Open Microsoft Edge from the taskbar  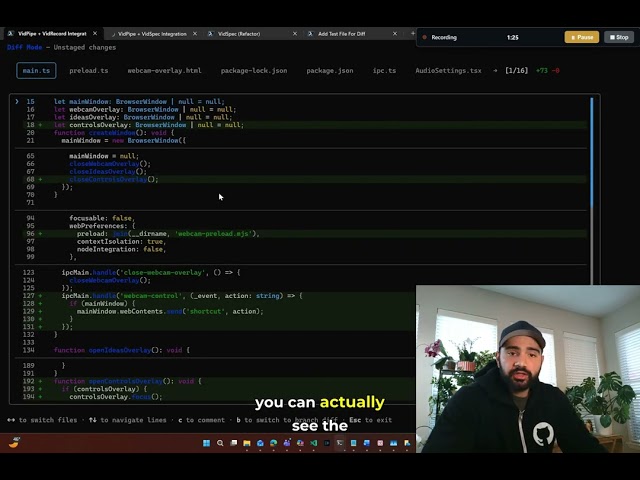(273, 443)
